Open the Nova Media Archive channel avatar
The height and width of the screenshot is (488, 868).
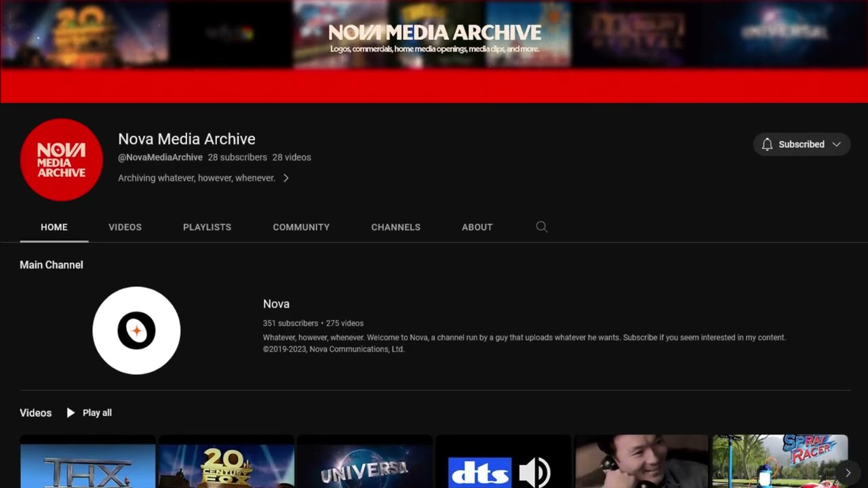pos(61,159)
